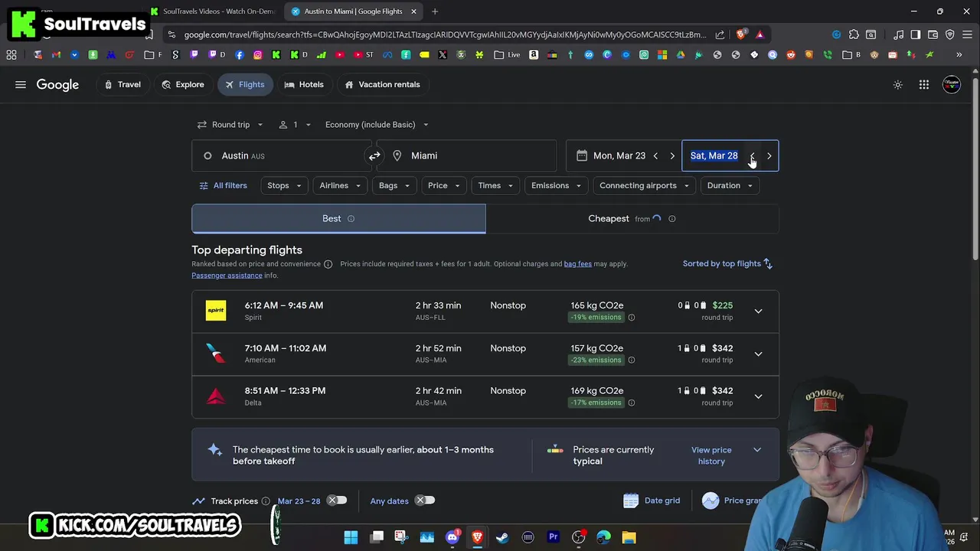Viewport: 980px width, 551px height.
Task: Open All filters panel
Action: 223,186
